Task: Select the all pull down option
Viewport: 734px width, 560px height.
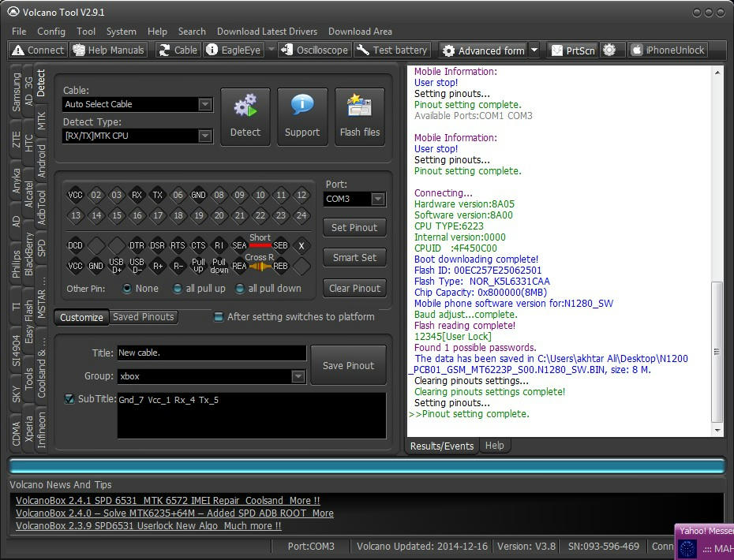Action: (240, 289)
